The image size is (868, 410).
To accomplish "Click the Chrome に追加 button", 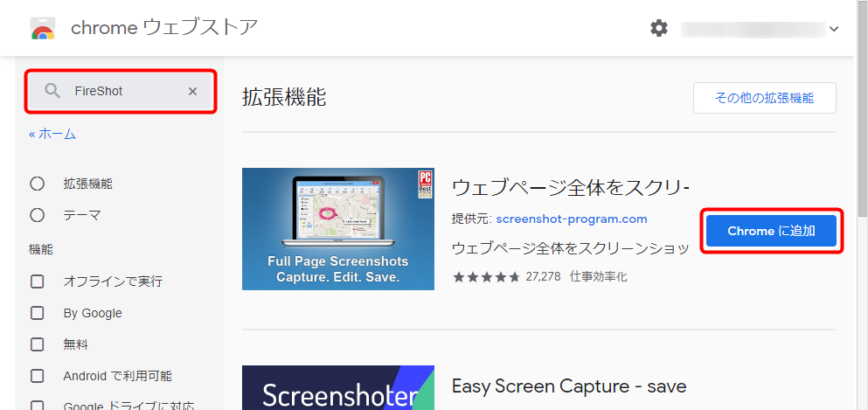I will tap(771, 232).
